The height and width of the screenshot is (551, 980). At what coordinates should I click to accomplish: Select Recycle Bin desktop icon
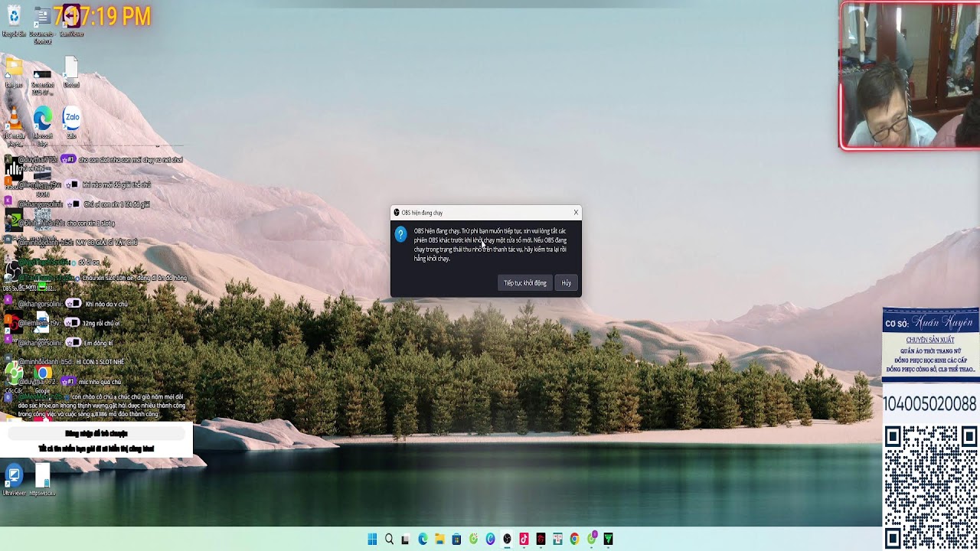(x=14, y=20)
